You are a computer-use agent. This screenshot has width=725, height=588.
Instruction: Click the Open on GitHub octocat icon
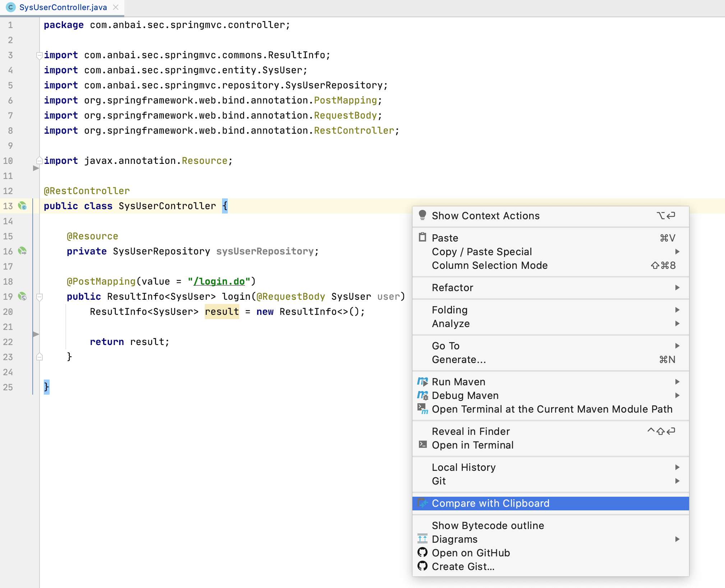coord(422,552)
